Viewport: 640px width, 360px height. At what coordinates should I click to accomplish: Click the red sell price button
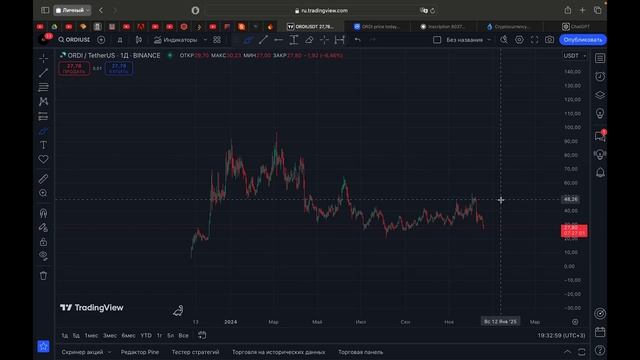coord(74,68)
